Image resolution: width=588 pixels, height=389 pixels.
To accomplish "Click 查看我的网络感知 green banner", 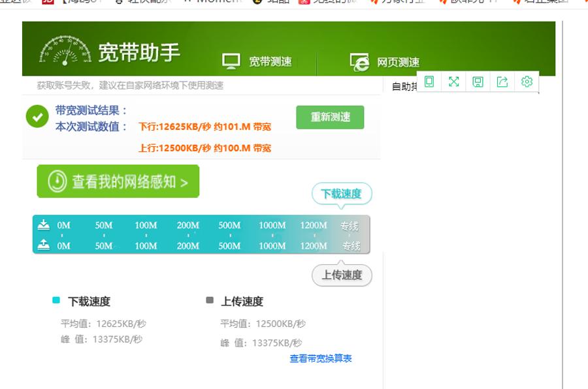I will point(118,180).
